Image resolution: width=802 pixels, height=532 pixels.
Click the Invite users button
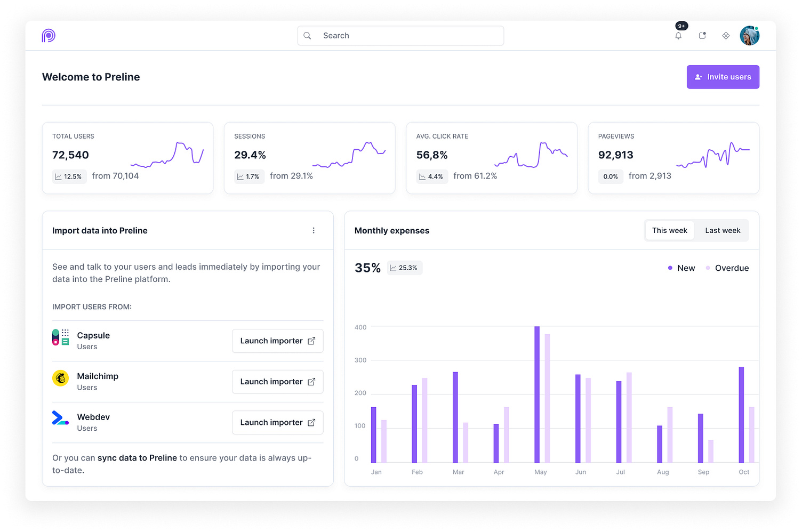tap(723, 77)
